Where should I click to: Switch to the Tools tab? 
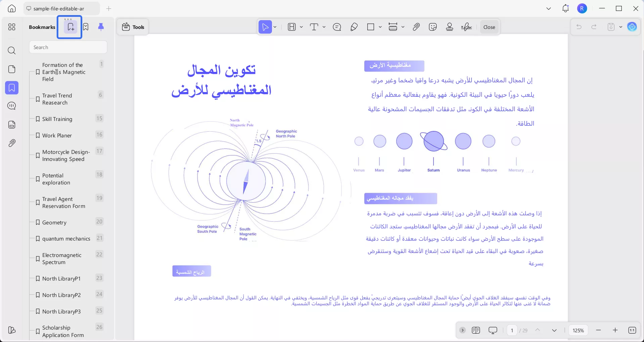click(132, 27)
